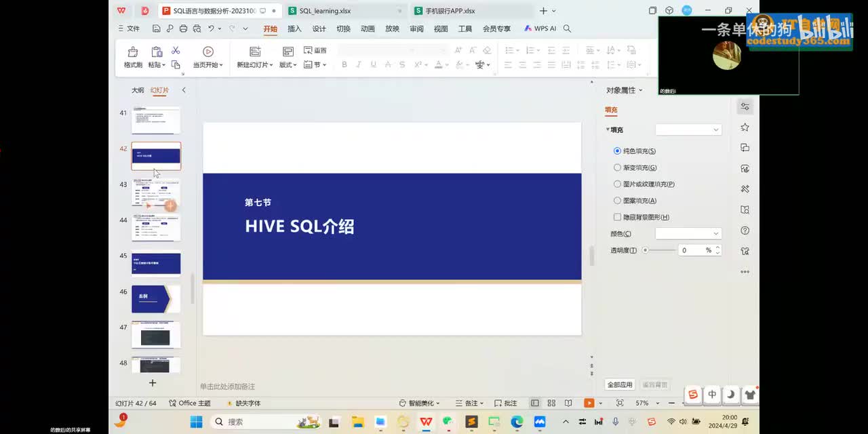Open the Color (颜色) dropdown
The width and height of the screenshot is (868, 434).
(x=688, y=233)
